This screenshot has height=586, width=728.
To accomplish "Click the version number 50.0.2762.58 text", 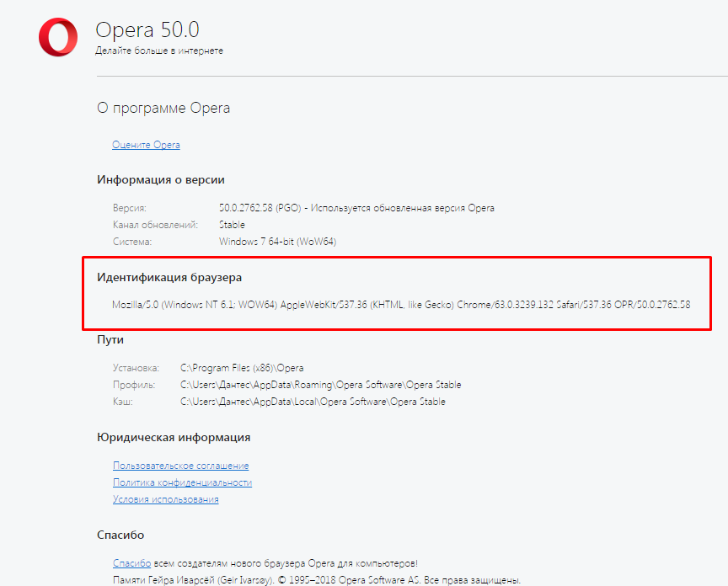I will [245, 208].
